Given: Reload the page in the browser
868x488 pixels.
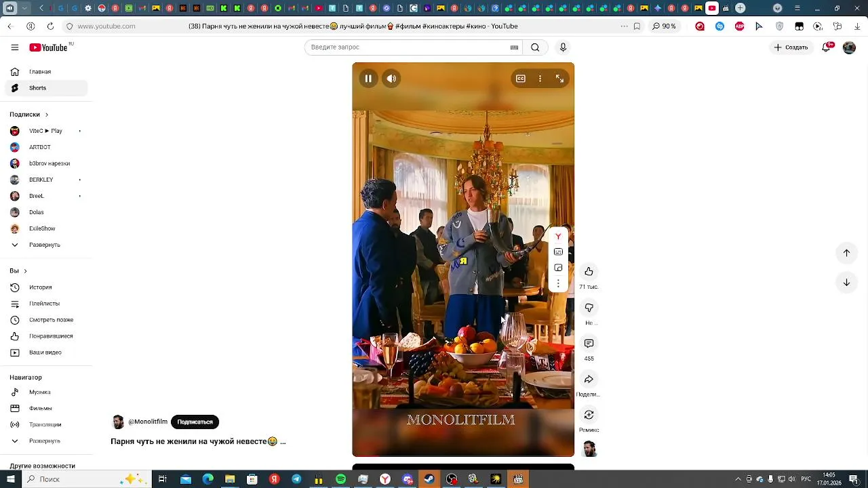Looking at the screenshot, I should [x=50, y=26].
